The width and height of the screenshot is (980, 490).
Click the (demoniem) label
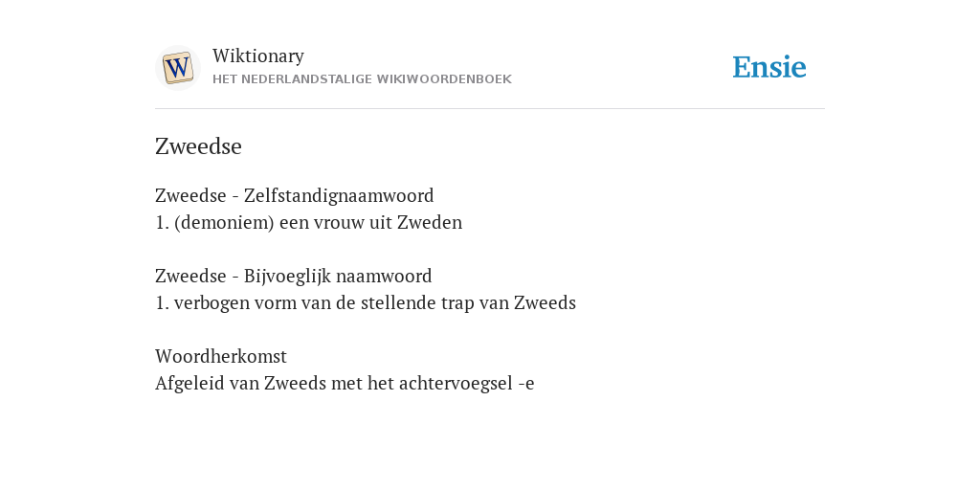[224, 222]
